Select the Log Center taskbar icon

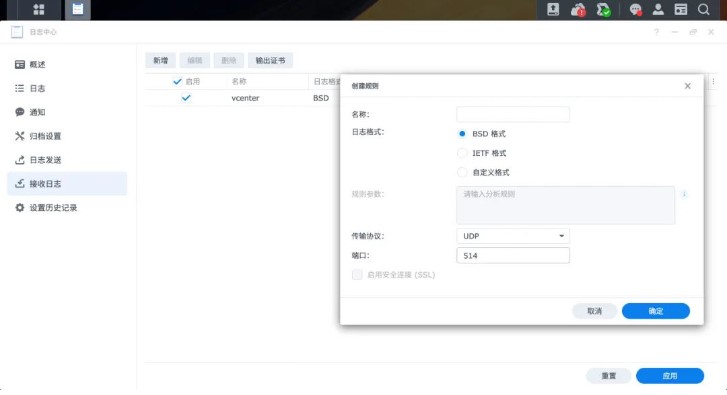click(77, 9)
